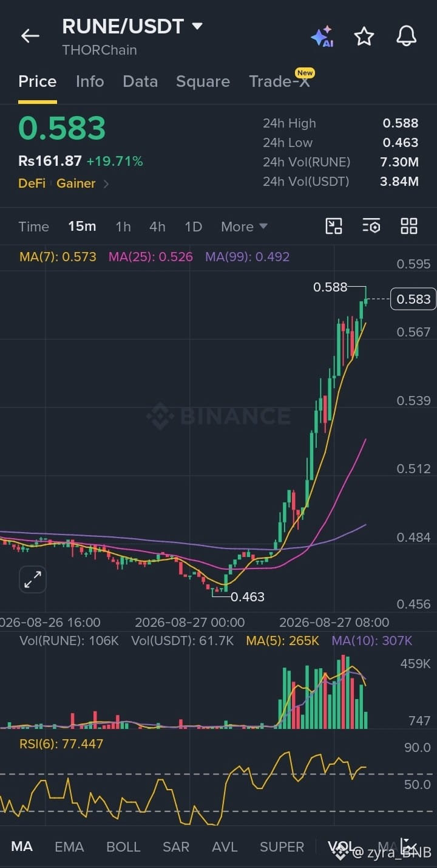437x868 pixels.
Task: Tap the +19.71% change value
Action: click(115, 162)
